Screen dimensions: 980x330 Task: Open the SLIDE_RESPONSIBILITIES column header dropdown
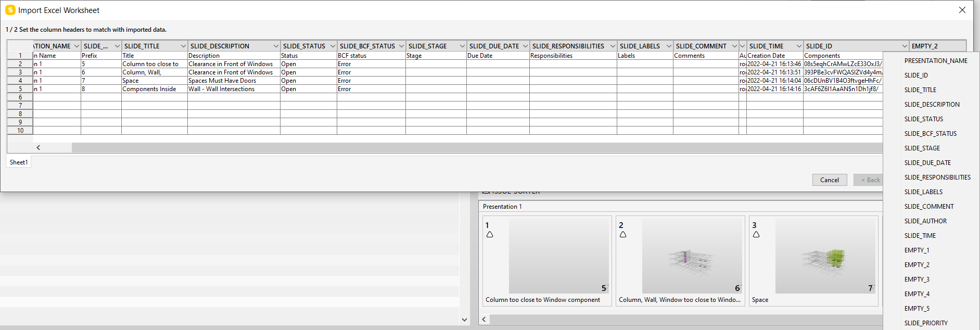(613, 46)
